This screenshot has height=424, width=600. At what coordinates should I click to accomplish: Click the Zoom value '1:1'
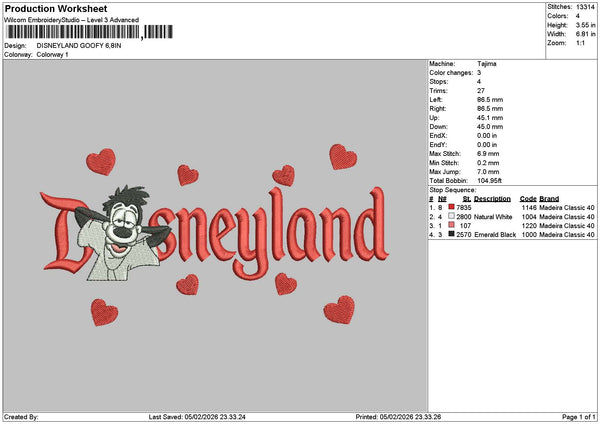click(580, 43)
